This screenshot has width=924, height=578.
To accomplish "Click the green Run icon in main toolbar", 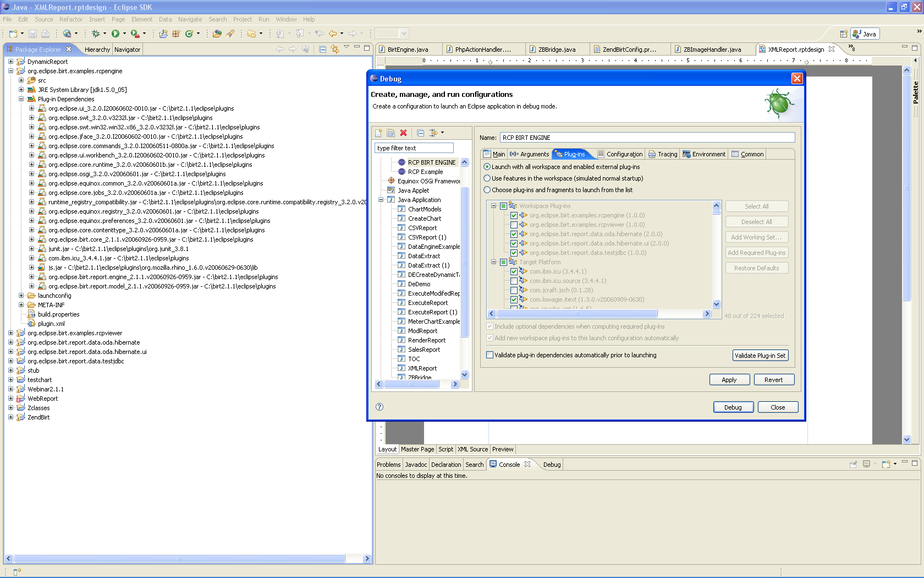I will click(x=116, y=34).
